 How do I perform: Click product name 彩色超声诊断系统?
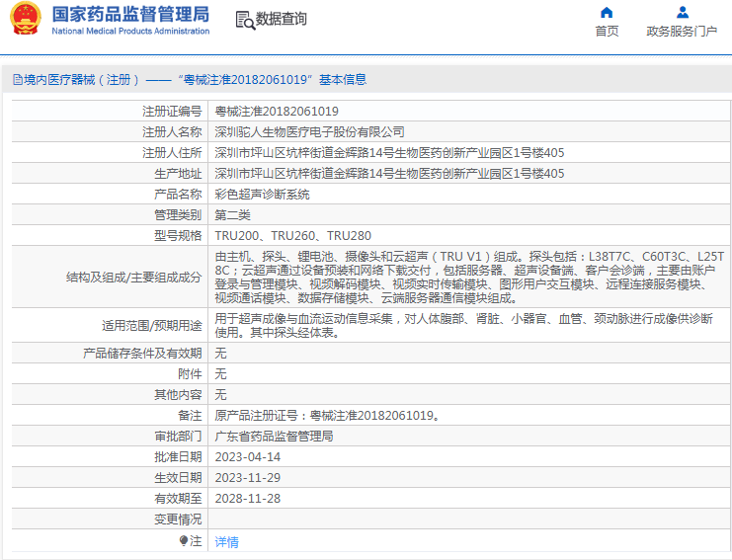[262, 195]
